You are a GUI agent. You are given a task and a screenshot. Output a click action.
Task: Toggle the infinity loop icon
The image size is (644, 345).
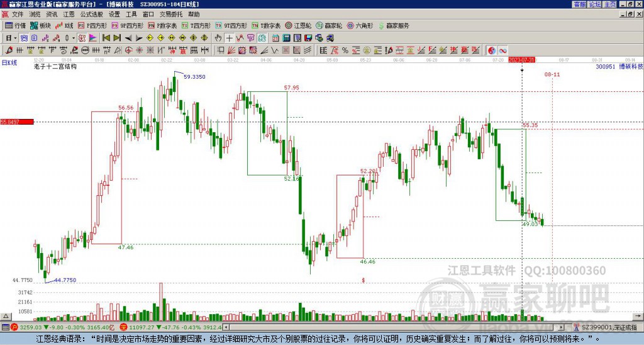pyautogui.click(x=502, y=50)
